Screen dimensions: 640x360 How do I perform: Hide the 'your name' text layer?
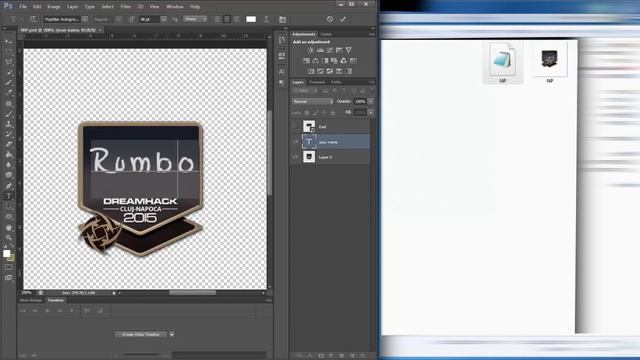click(x=296, y=142)
